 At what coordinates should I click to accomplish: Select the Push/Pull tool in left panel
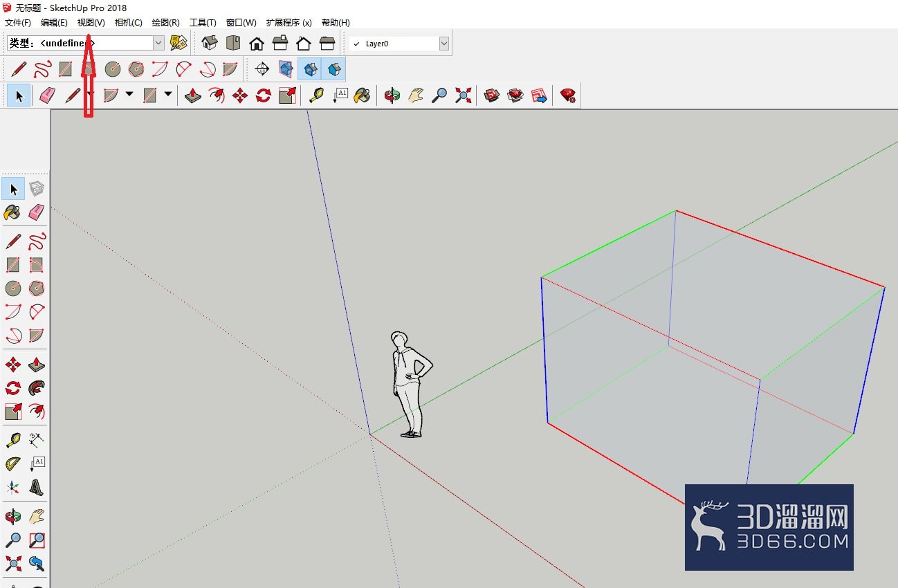[37, 365]
